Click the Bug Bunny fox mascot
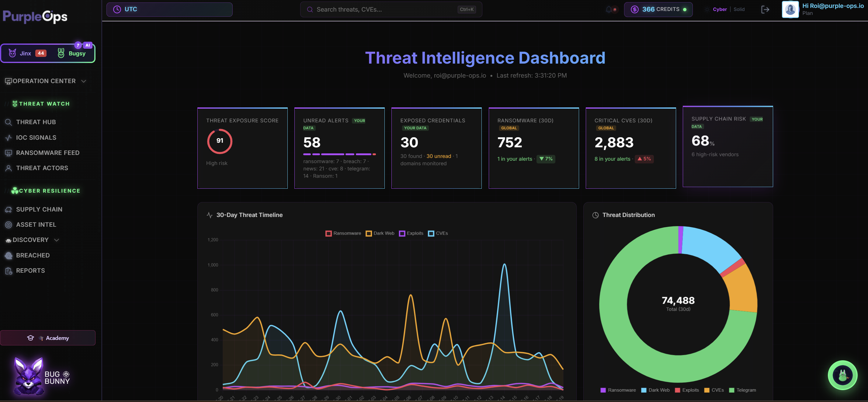The height and width of the screenshot is (402, 868). click(29, 376)
